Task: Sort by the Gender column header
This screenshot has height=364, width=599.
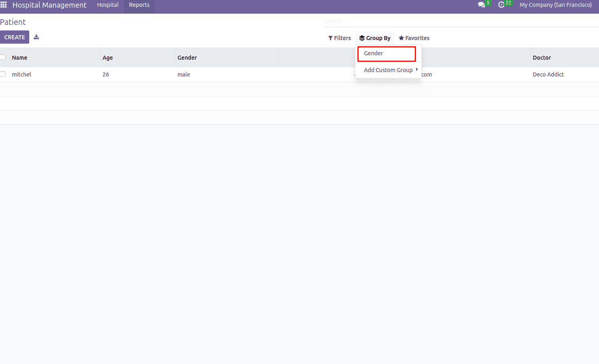Action: pyautogui.click(x=227, y=58)
